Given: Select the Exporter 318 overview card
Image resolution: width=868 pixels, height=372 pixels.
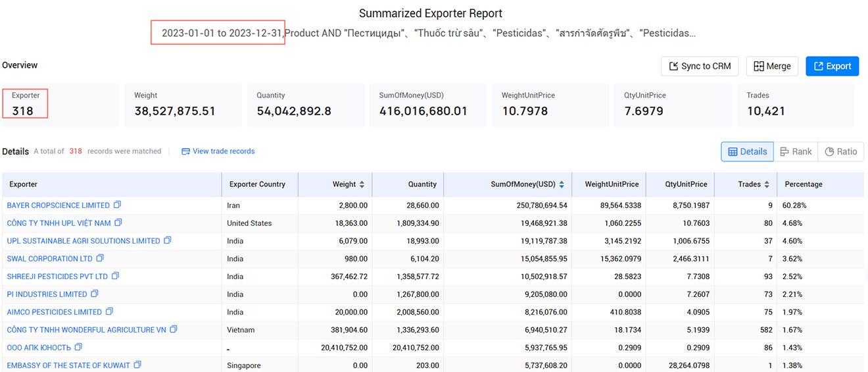Looking at the screenshot, I should (60, 105).
